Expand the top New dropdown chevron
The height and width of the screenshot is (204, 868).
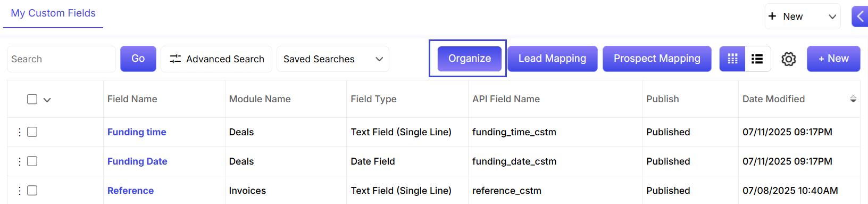click(x=832, y=17)
